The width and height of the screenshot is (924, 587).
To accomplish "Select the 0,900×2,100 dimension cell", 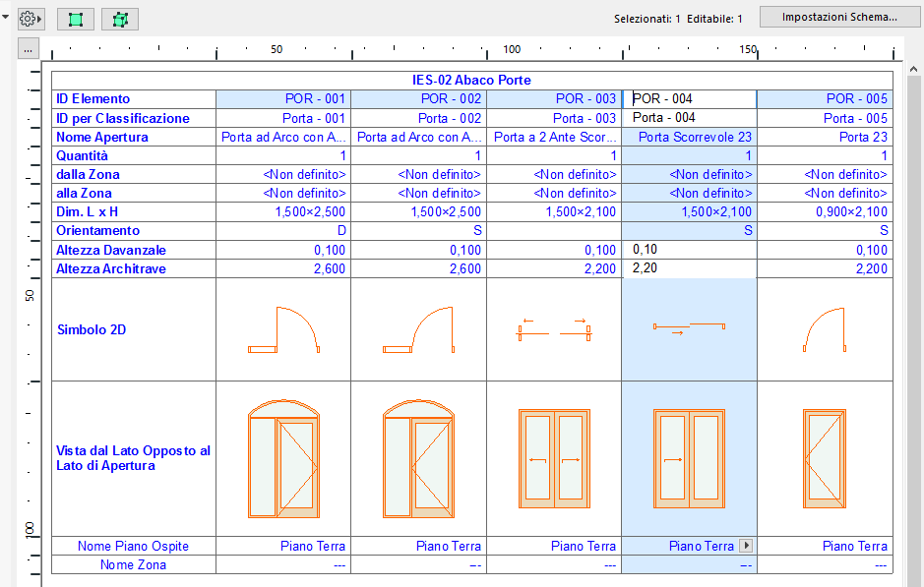I will (x=825, y=212).
